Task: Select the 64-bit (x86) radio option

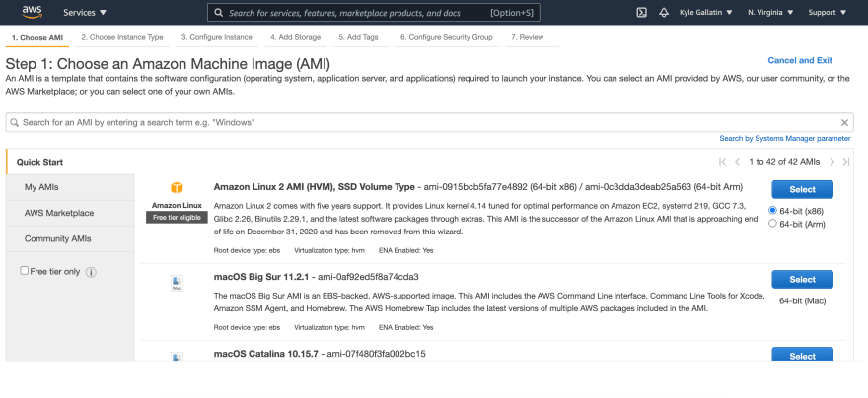Action: click(x=772, y=210)
